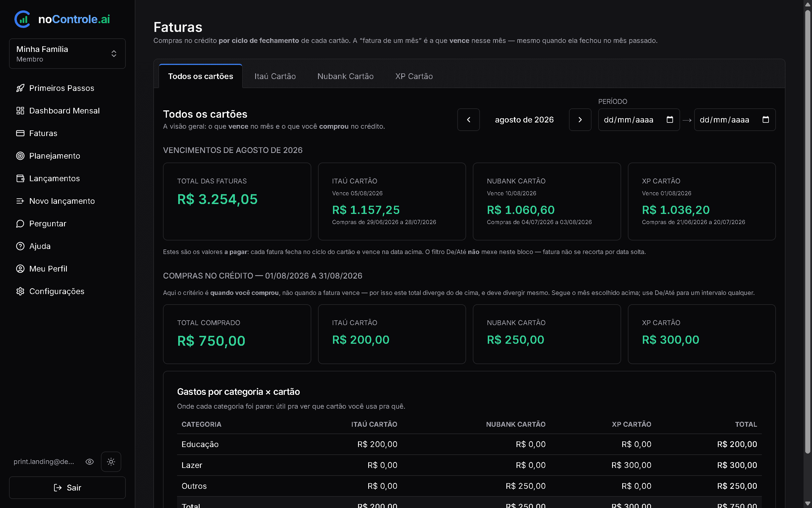Open Meu Perfil in the sidebar

click(x=67, y=269)
